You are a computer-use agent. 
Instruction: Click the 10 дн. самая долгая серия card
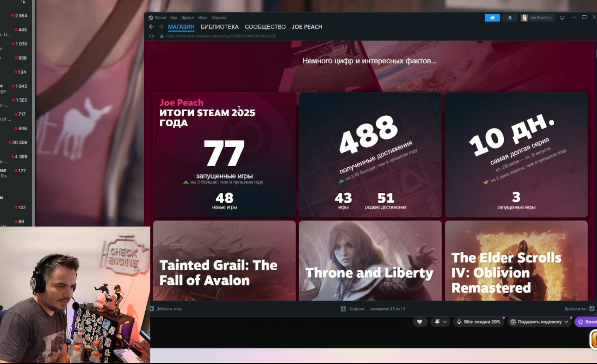click(x=516, y=155)
